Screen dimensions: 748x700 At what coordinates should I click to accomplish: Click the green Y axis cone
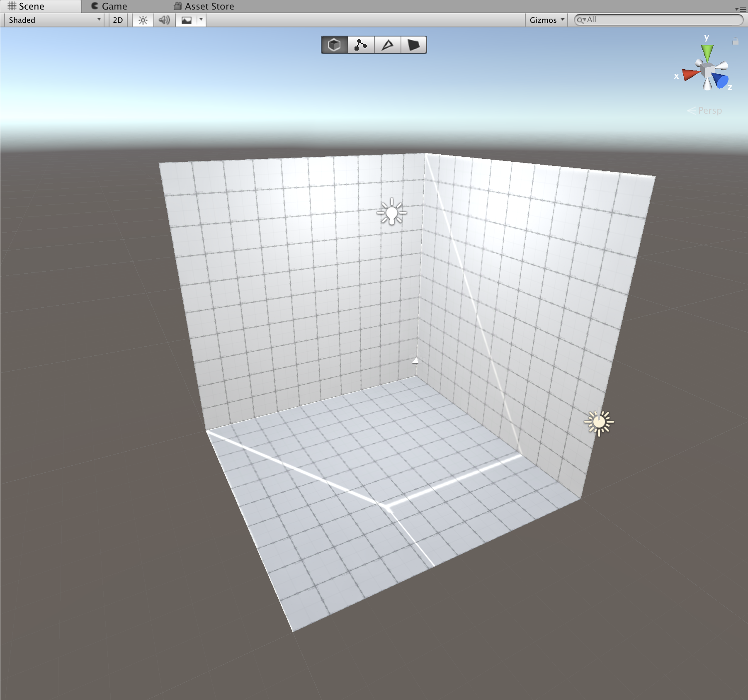(x=707, y=53)
